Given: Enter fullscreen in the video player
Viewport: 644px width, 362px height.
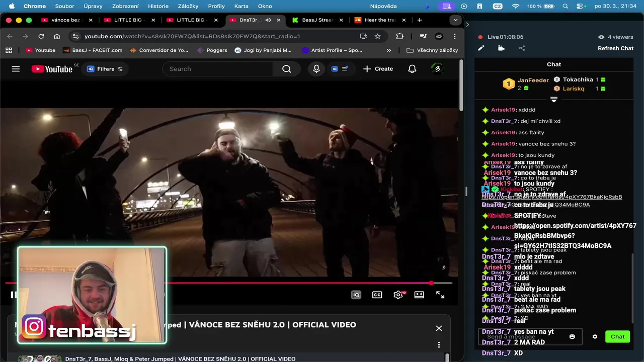Looking at the screenshot, I should click(440, 295).
